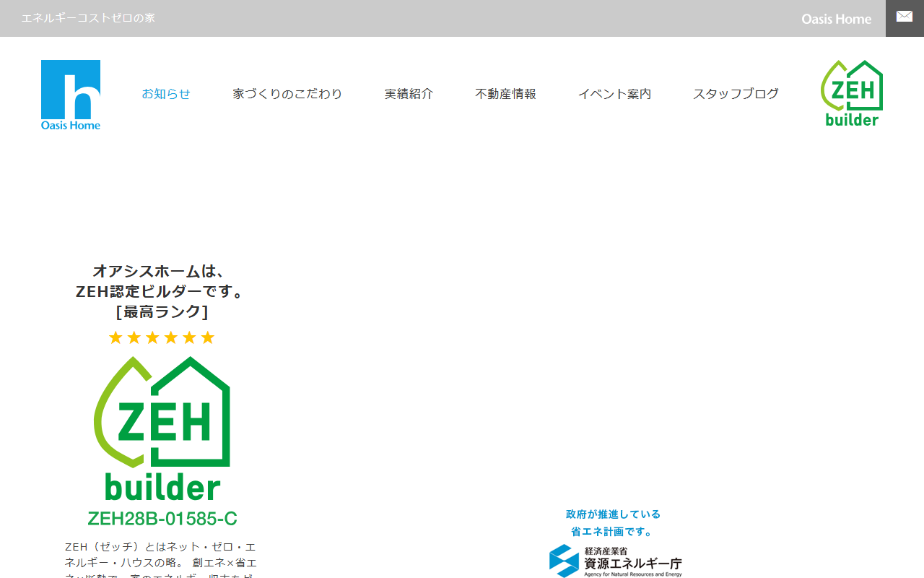Click the ZEH認定ビルダーです。 line
924x578 pixels.
coord(162,292)
